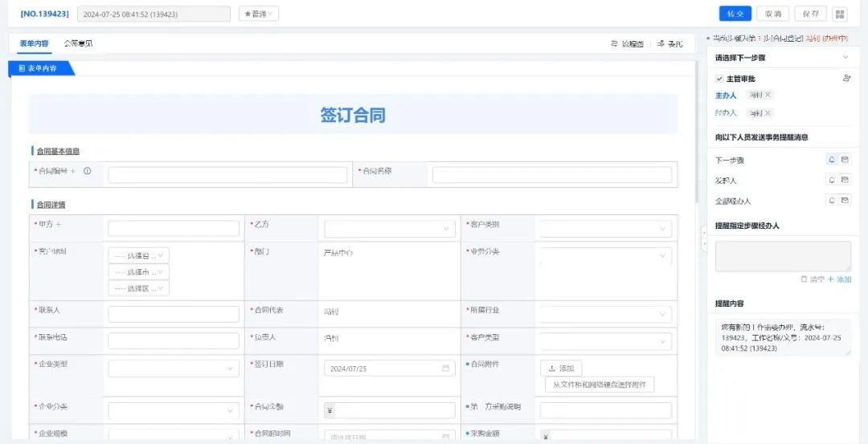The image size is (868, 444).
Task: Focus the 联系人 input field
Action: (174, 314)
